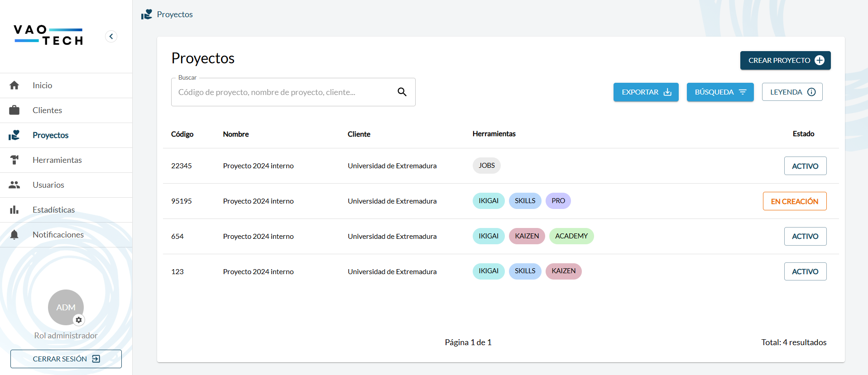The height and width of the screenshot is (375, 868).
Task: Focus the Buscar project search field
Action: click(x=285, y=92)
